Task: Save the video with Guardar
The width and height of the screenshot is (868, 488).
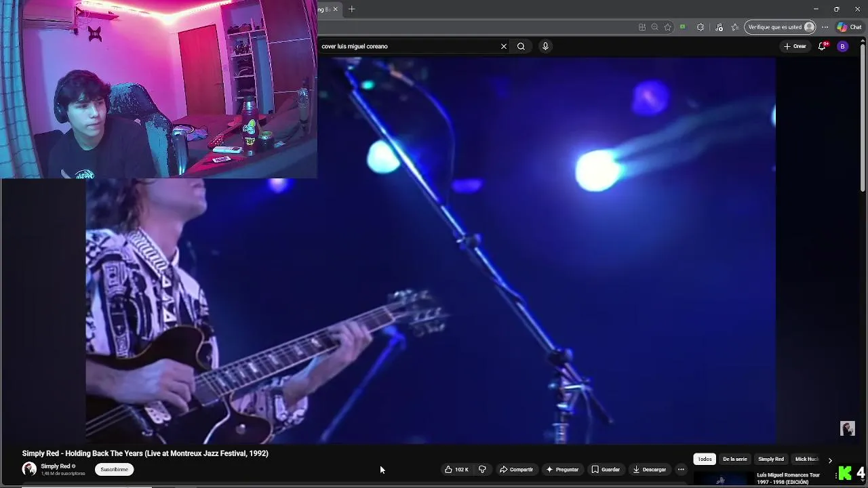Action: pos(605,469)
